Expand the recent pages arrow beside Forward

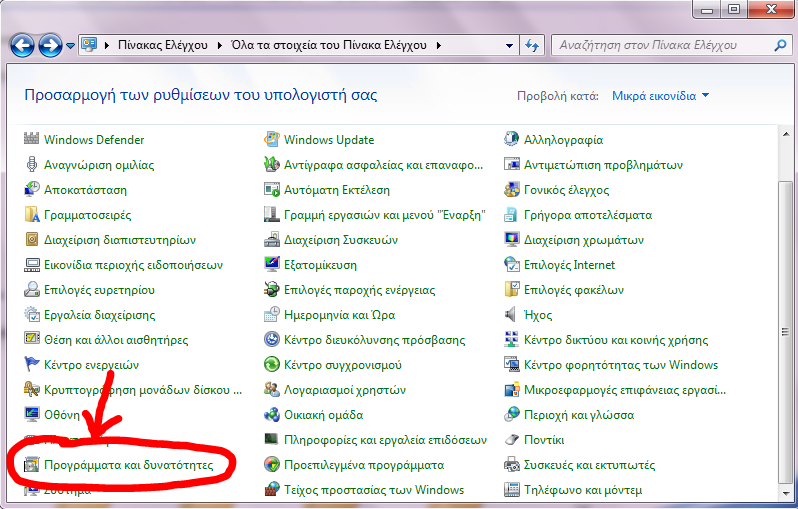pos(70,46)
